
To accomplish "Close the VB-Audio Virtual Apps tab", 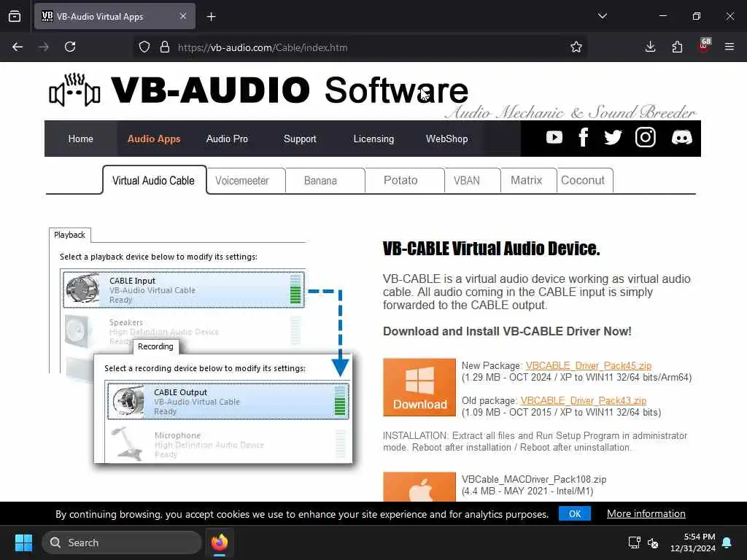I will click(183, 16).
